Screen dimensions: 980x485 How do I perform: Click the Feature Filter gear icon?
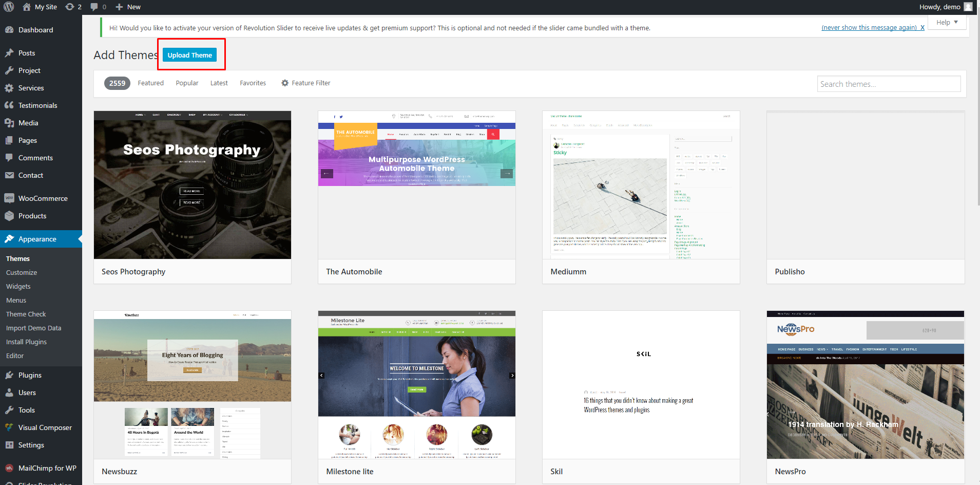click(285, 83)
